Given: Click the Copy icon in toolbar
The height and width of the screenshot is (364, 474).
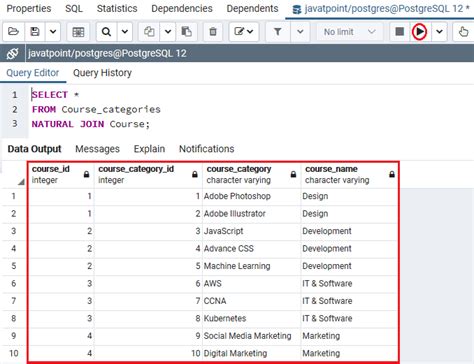Looking at the screenshot, I should (x=149, y=32).
